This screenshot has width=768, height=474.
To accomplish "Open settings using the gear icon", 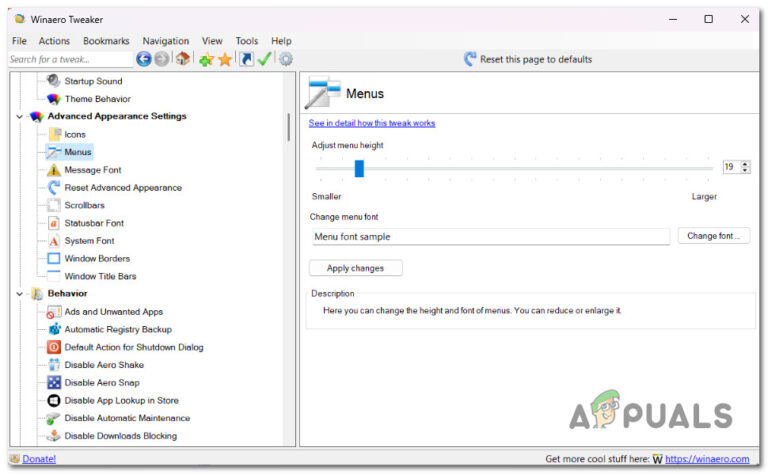I will click(286, 59).
